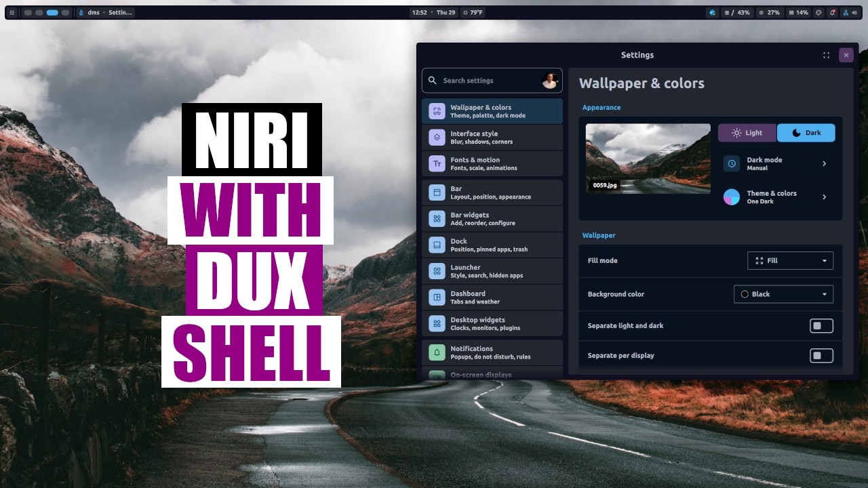This screenshot has height=488, width=868.
Task: Click the 43% memory indicator in top bar
Action: (x=737, y=12)
